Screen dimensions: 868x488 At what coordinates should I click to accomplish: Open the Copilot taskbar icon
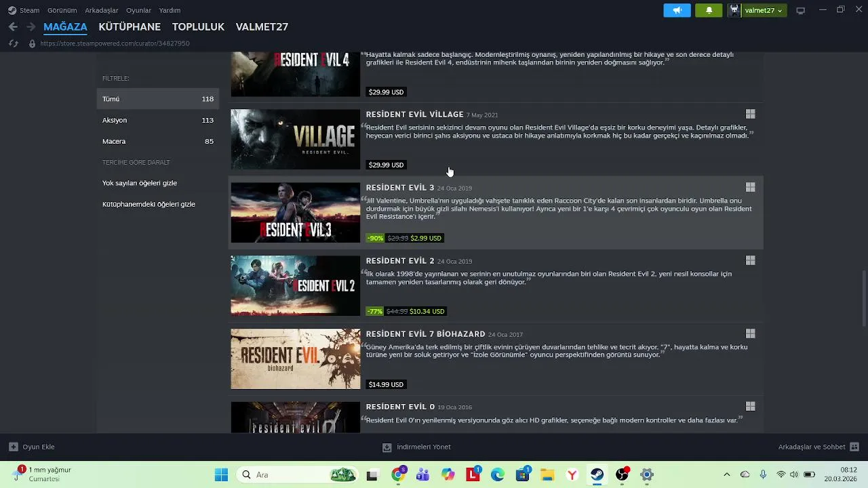point(448,474)
